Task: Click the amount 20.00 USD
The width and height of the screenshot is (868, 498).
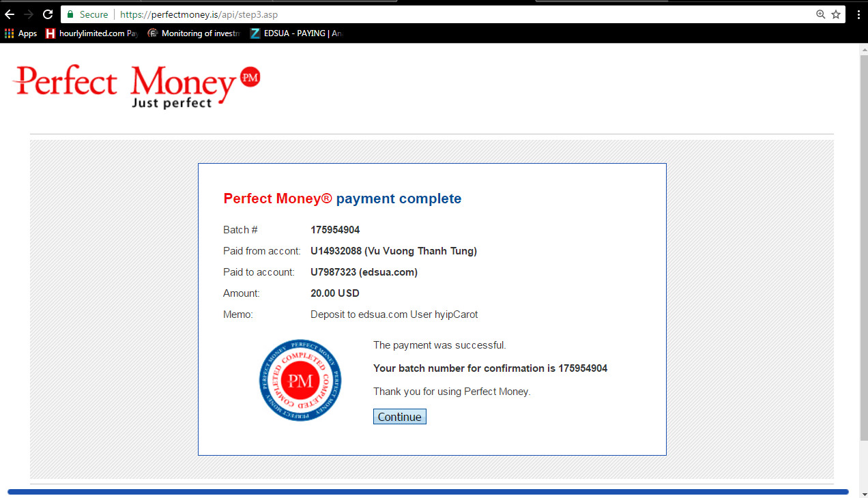Action: pyautogui.click(x=334, y=293)
